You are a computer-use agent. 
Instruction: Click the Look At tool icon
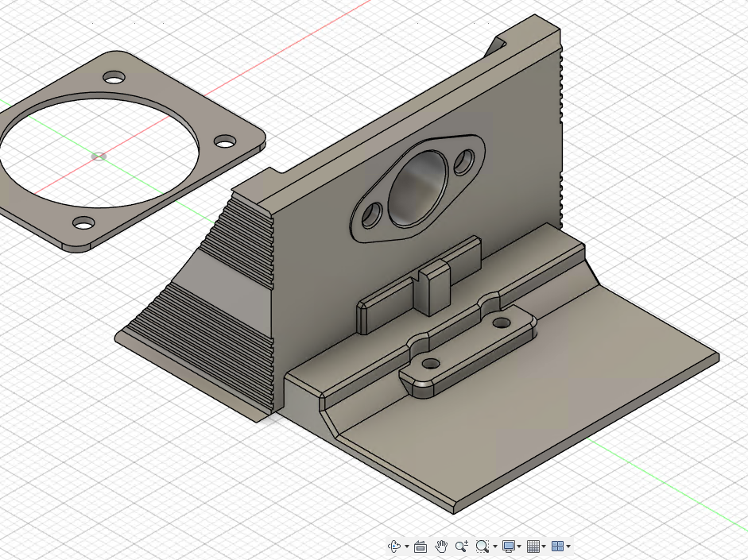(421, 546)
